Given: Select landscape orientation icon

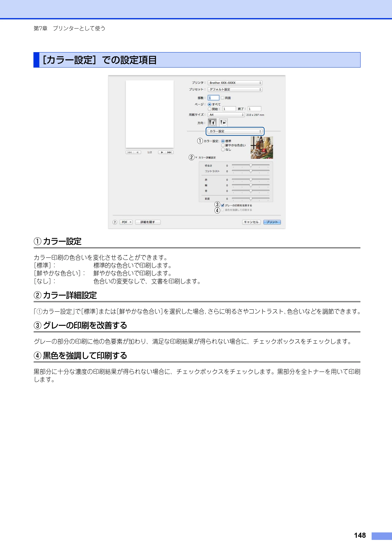Looking at the screenshot, I should pyautogui.click(x=223, y=123).
